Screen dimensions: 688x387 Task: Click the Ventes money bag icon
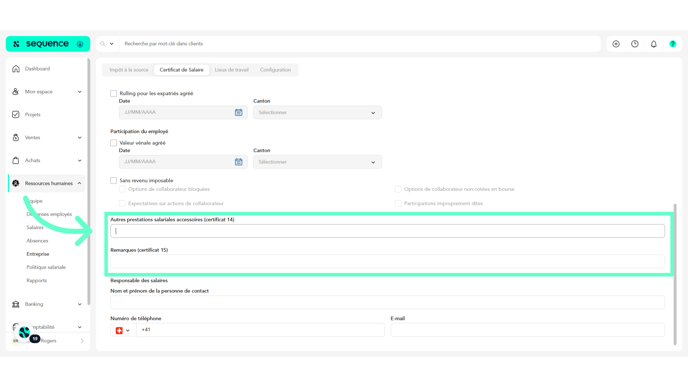(16, 137)
